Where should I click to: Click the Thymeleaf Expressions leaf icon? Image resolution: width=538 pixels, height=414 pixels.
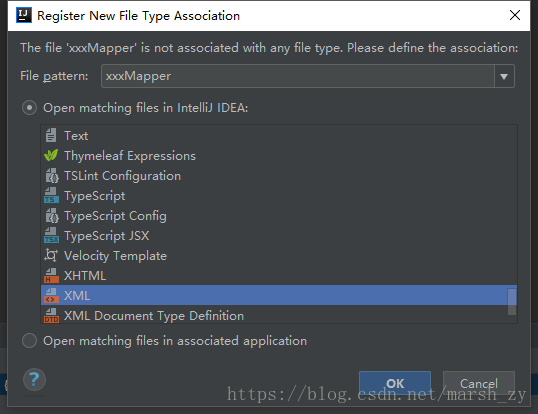[x=51, y=155]
